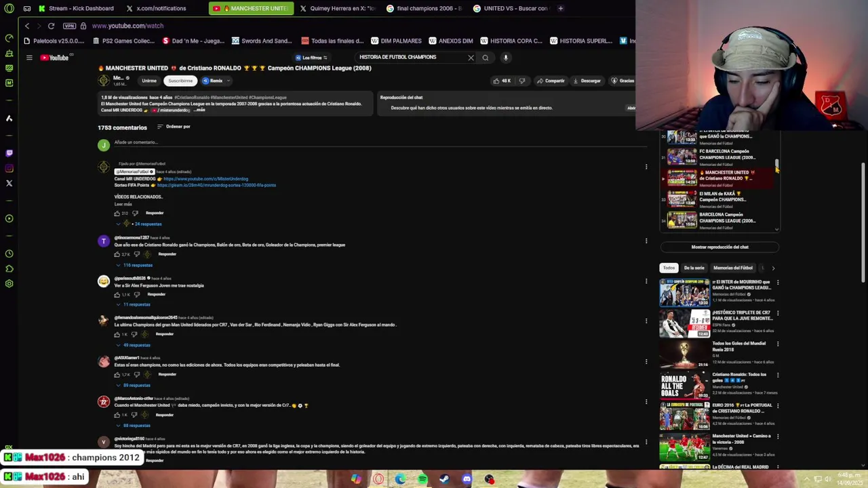This screenshot has width=868, height=488.
Task: Activate voice search microphone
Action: [505, 58]
